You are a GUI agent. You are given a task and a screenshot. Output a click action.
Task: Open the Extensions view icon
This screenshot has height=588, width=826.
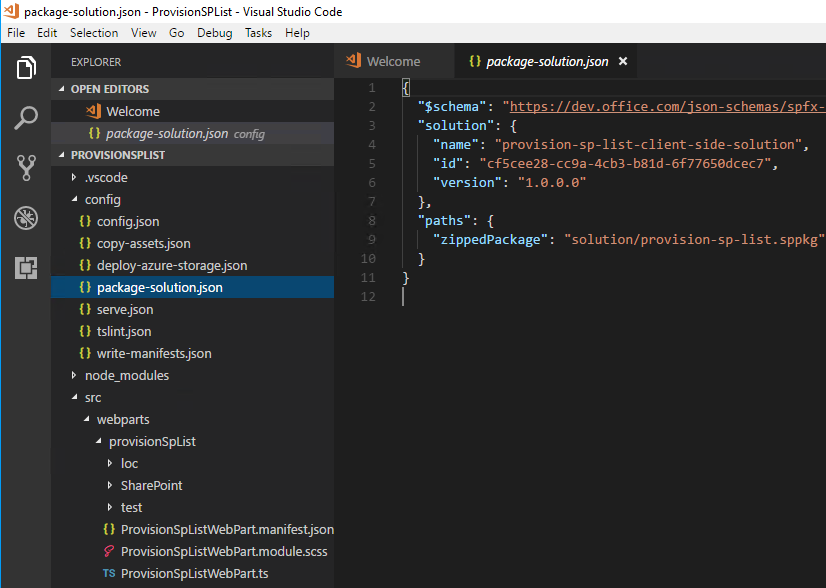26,268
